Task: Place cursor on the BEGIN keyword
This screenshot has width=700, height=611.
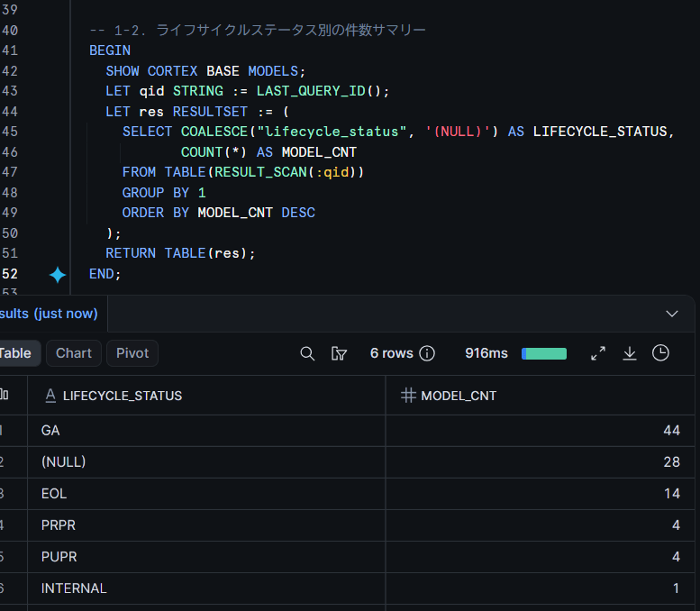Action: tap(110, 50)
